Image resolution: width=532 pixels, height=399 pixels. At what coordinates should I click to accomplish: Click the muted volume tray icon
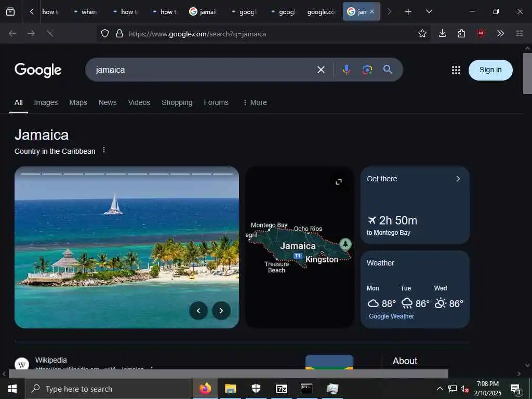tap(465, 389)
